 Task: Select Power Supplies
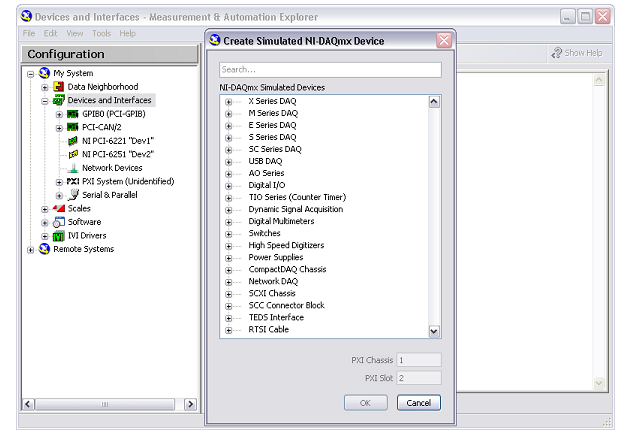(275, 257)
